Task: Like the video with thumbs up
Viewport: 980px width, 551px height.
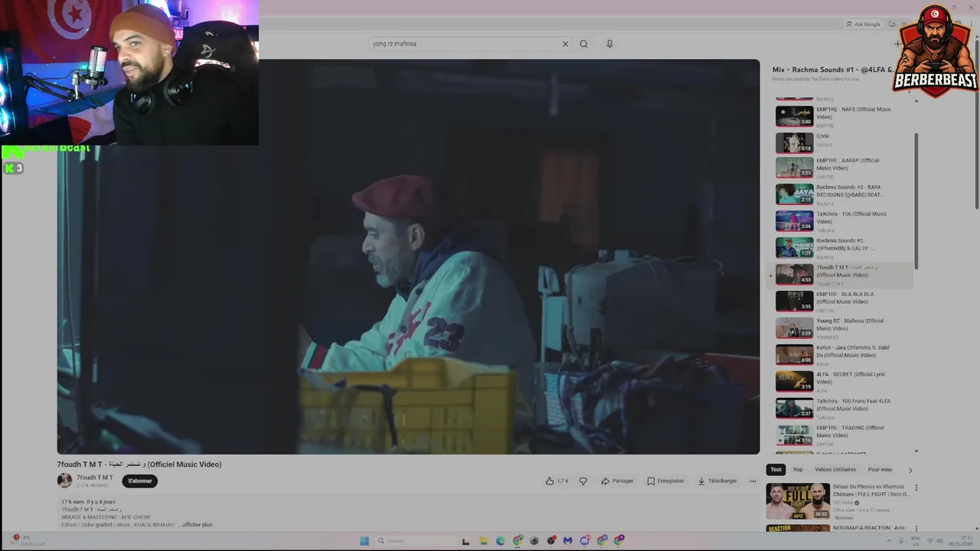Action: click(550, 481)
